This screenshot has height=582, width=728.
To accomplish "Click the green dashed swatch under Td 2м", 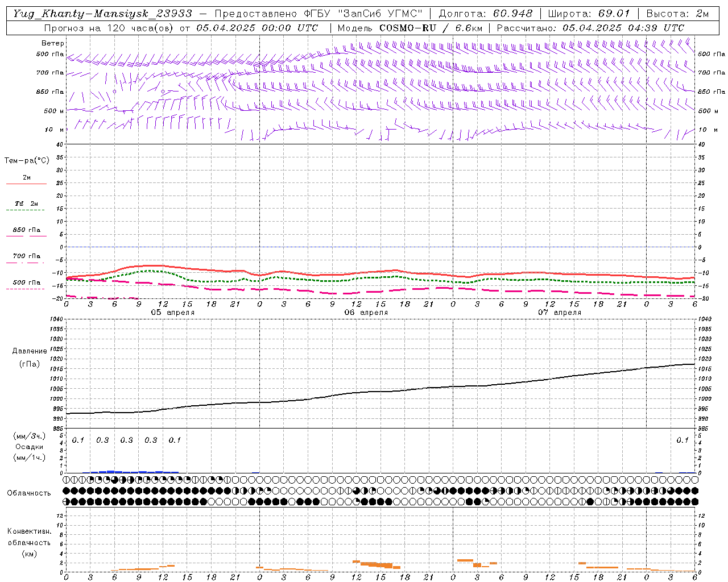I will point(25,210).
